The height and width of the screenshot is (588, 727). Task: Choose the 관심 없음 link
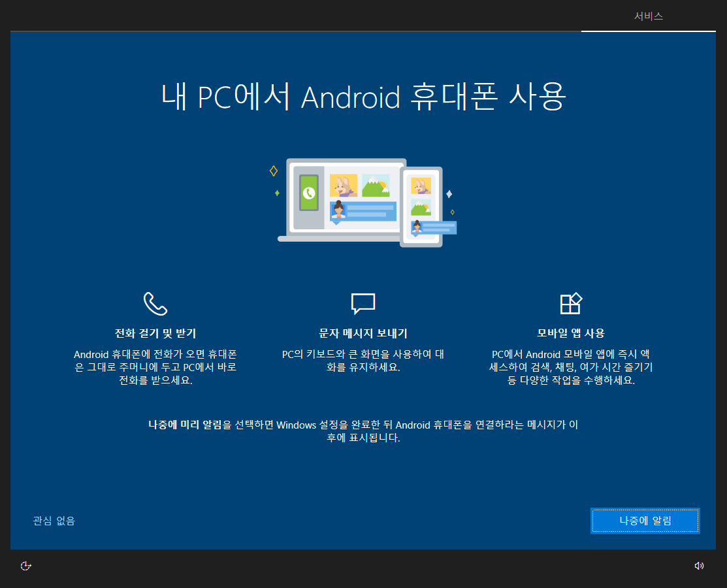[x=54, y=521]
